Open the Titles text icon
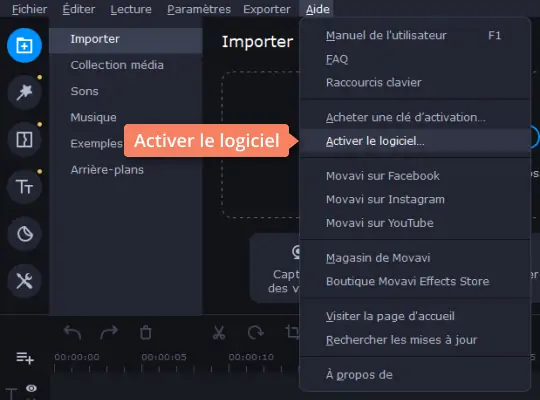The width and height of the screenshot is (540, 400). 24,187
